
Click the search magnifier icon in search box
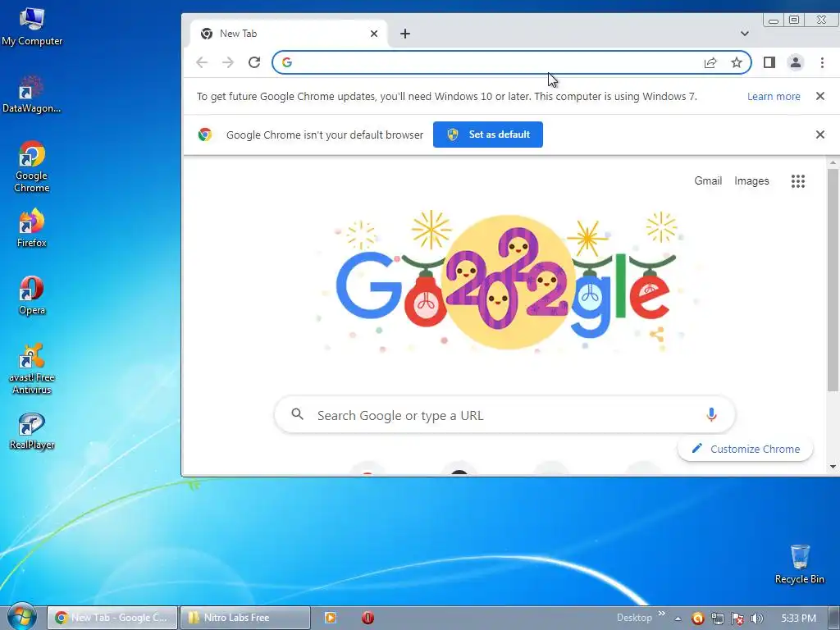click(297, 414)
